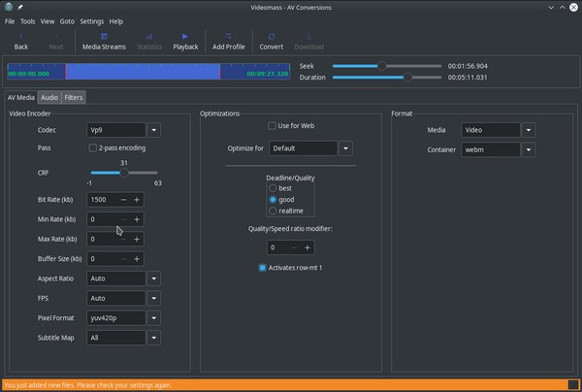This screenshot has height=392, width=582.
Task: Increase Bit Rate with plus button
Action: tap(137, 199)
